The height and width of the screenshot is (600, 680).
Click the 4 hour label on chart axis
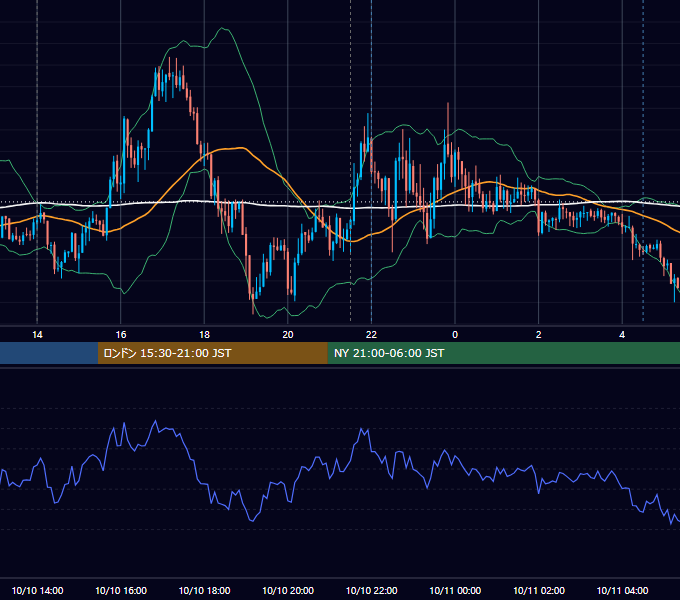click(x=622, y=335)
